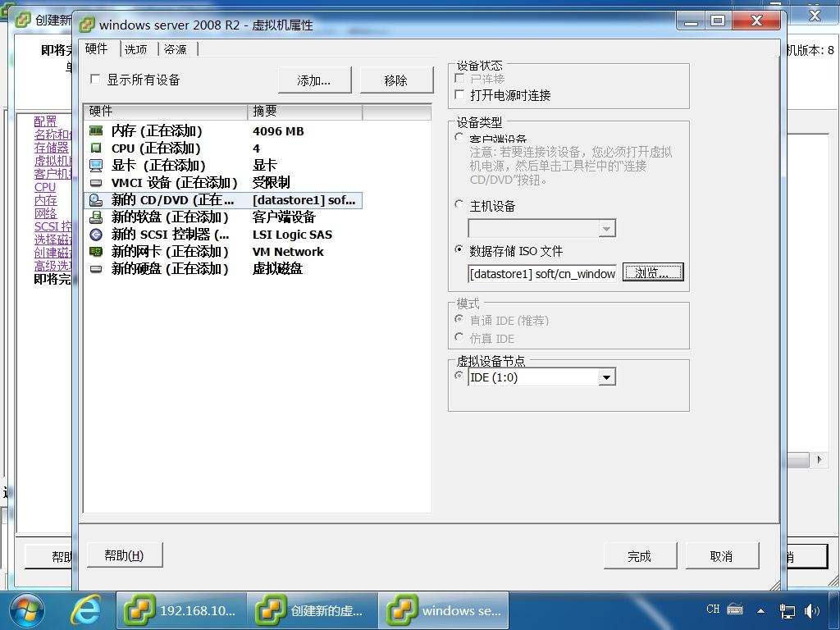Click the 移除 button

(396, 80)
